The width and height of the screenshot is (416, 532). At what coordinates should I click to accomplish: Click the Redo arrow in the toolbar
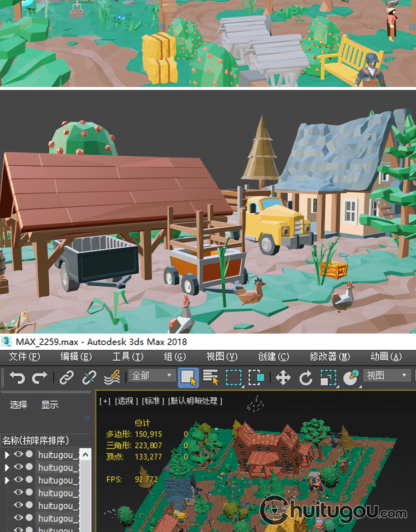[x=39, y=378]
